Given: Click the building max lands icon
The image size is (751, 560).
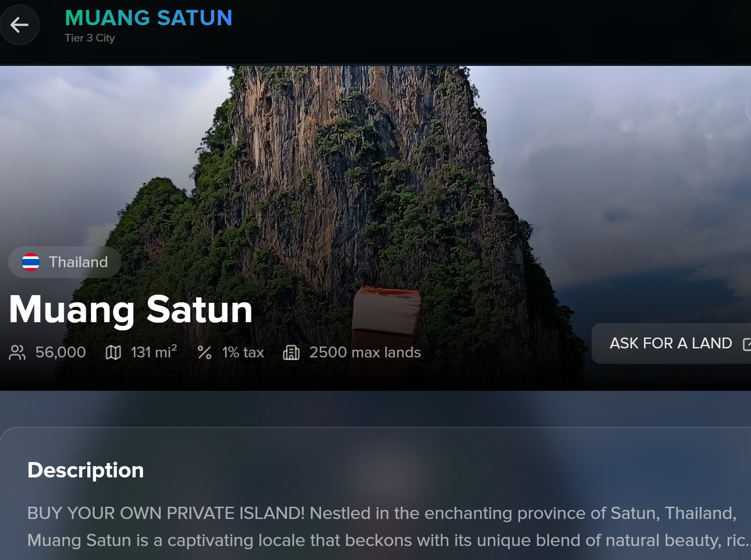Looking at the screenshot, I should click(291, 352).
